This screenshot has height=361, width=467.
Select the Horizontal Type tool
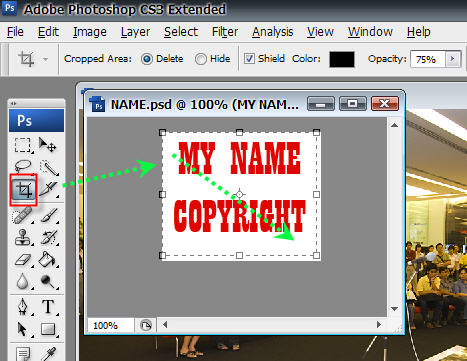point(48,307)
